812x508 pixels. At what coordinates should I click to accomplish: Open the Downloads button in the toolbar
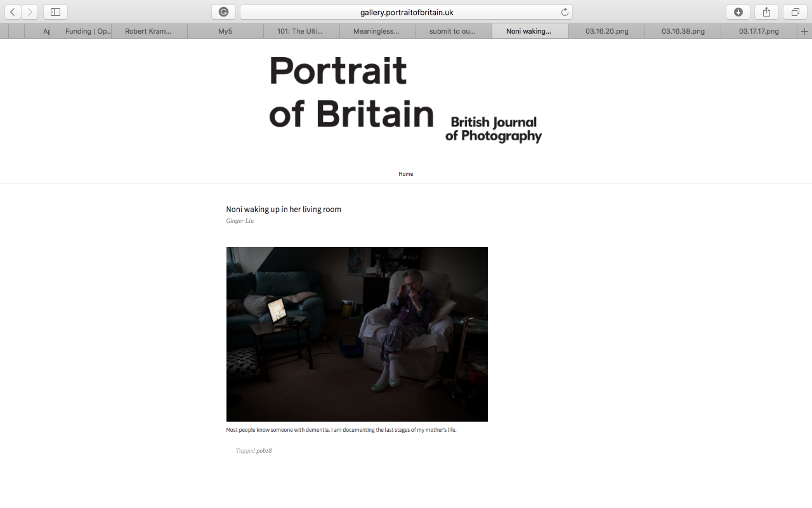(738, 12)
